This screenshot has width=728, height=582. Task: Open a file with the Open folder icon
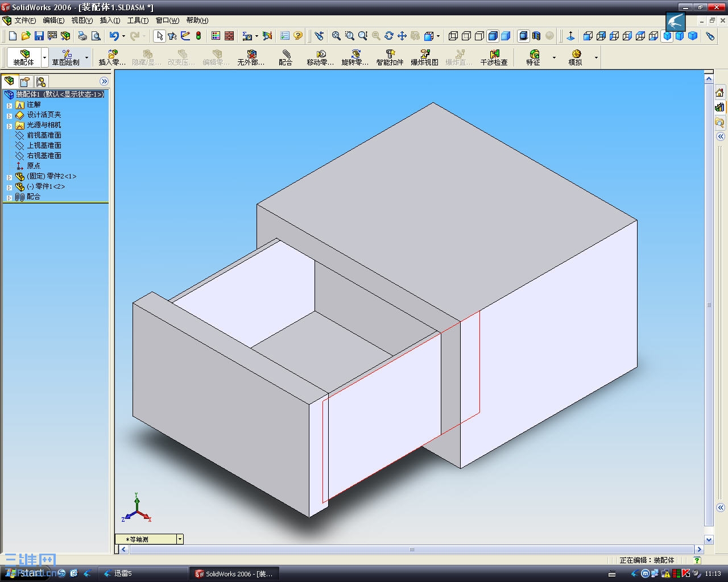pyautogui.click(x=26, y=36)
